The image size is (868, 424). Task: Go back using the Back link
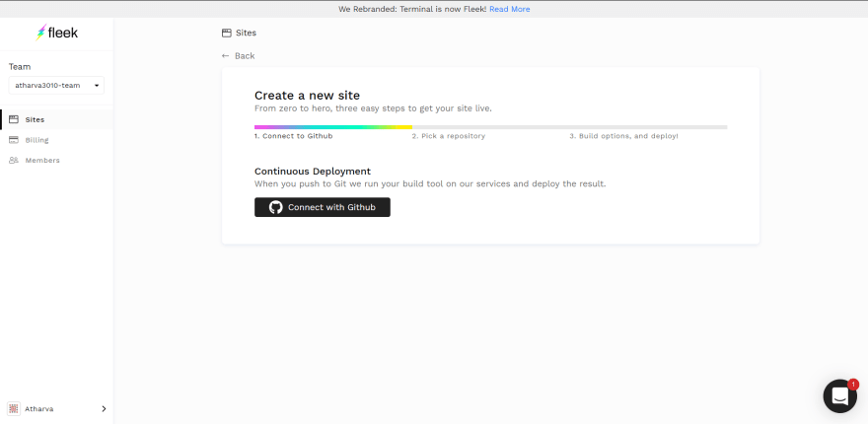[238, 56]
